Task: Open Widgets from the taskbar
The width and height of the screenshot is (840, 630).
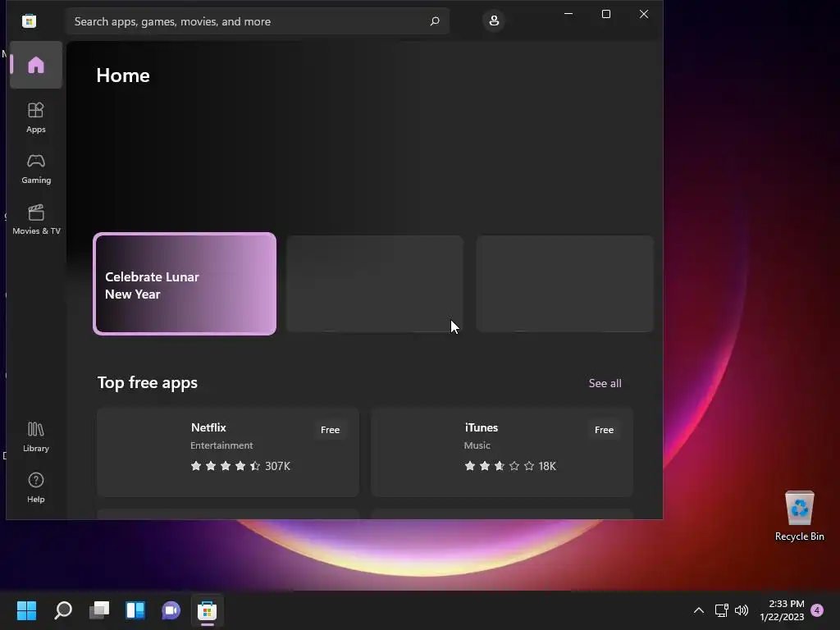Action: (x=135, y=610)
